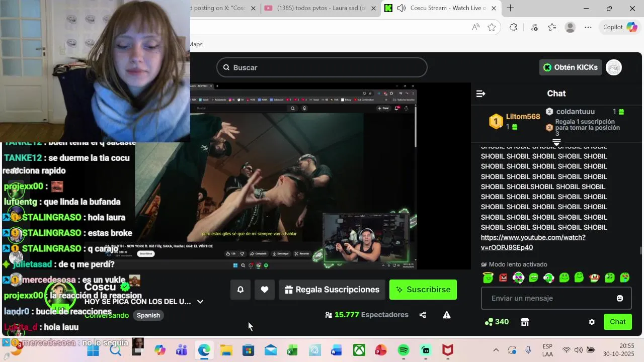Select the purple-eyed headphones emote
The image size is (644, 362).
pos(518,277)
